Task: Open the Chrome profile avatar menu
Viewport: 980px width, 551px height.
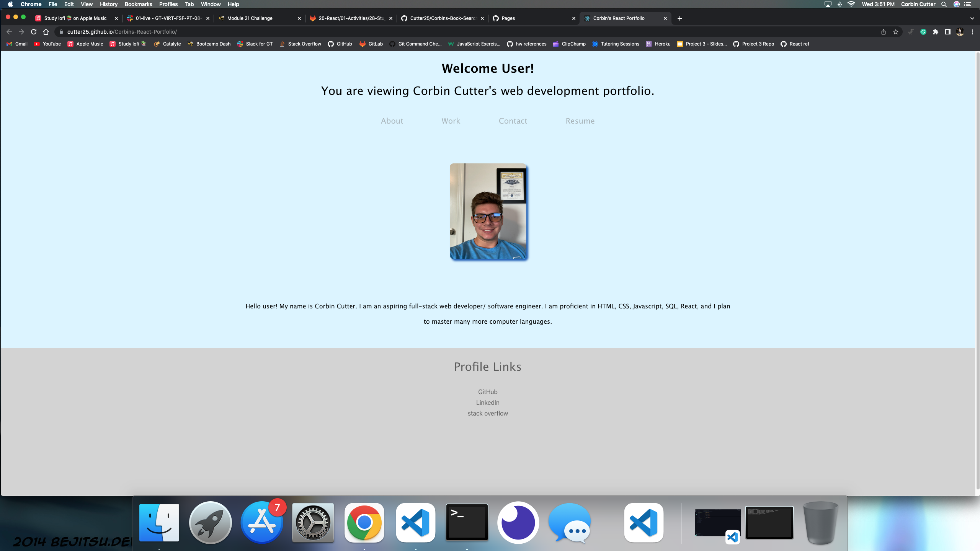Action: pyautogui.click(x=960, y=32)
